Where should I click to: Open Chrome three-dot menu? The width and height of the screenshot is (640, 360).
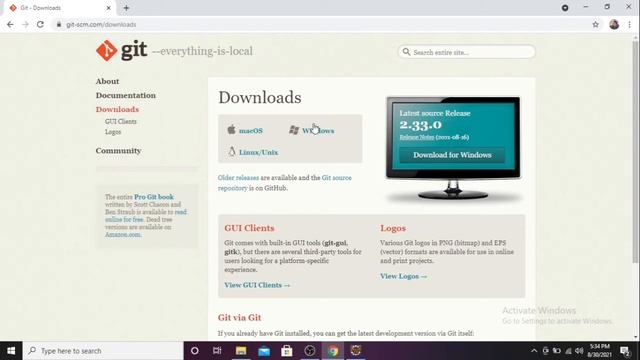[630, 24]
